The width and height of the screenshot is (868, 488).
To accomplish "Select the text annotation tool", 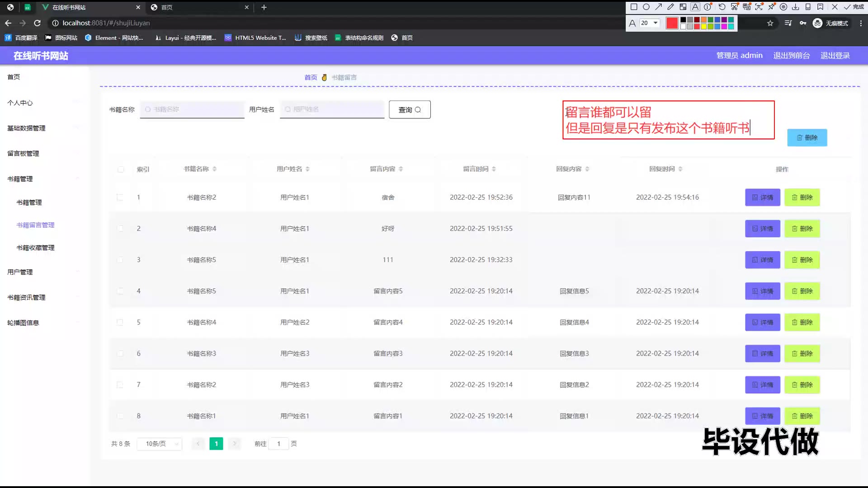I will [x=695, y=7].
